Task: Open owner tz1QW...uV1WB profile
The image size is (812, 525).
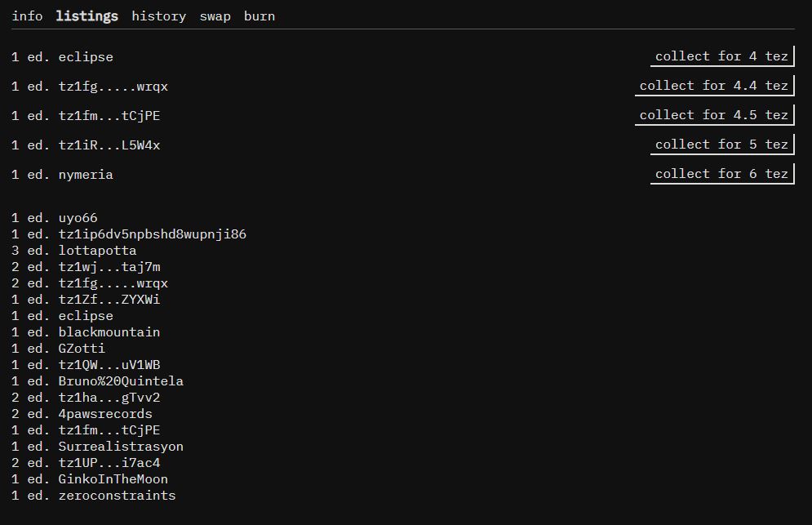Action: tap(109, 365)
